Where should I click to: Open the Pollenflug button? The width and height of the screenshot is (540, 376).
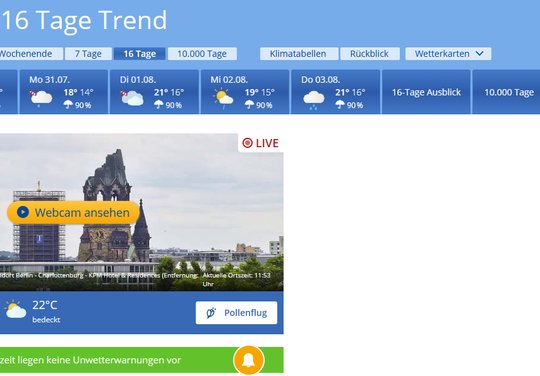point(236,313)
